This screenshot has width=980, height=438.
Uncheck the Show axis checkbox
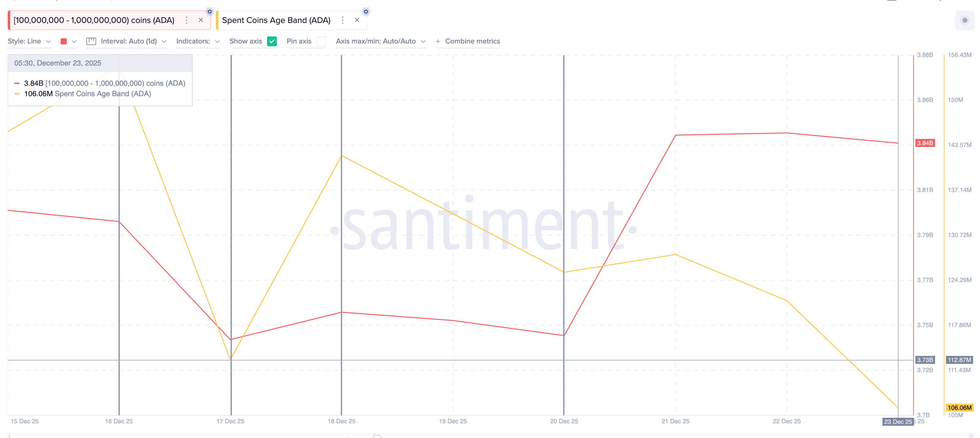coord(272,41)
